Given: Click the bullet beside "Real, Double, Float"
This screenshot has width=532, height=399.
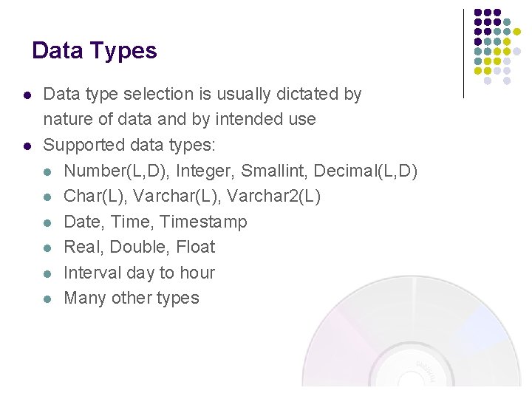Looking at the screenshot, I should click(x=47, y=248).
